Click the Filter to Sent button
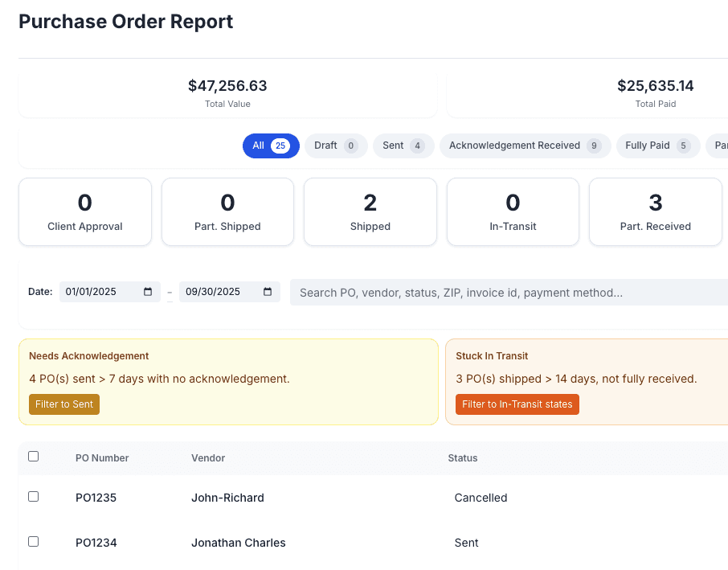 64,404
